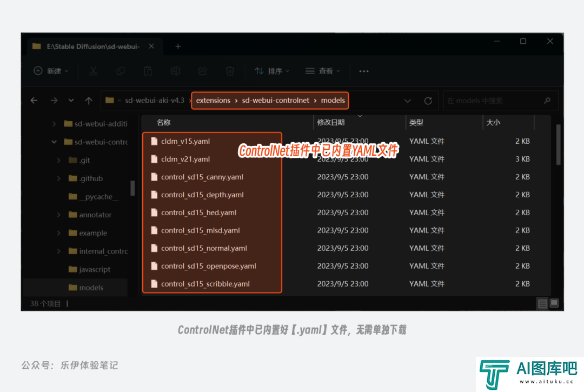584x392 pixels.
Task: Open the 查看 view dropdown
Action: (x=322, y=71)
